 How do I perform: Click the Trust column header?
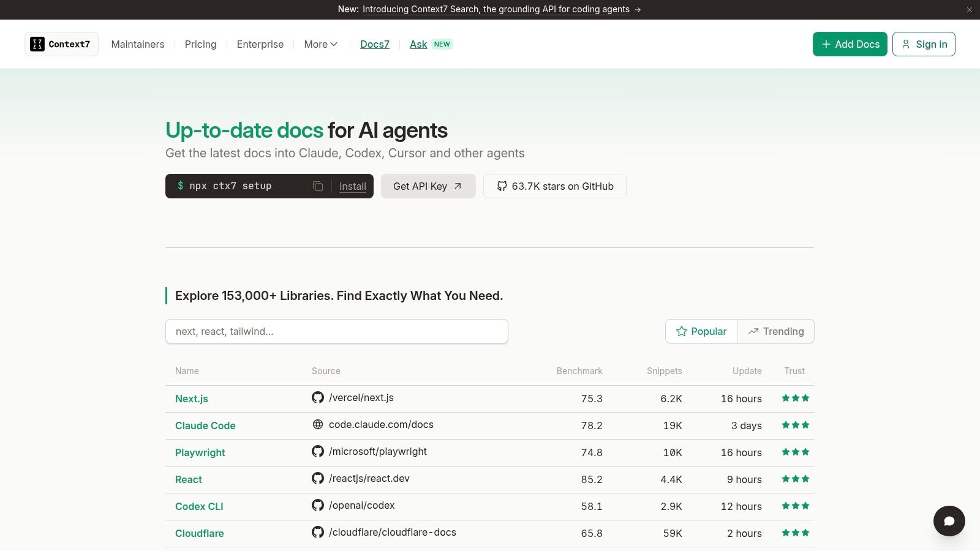tap(794, 371)
